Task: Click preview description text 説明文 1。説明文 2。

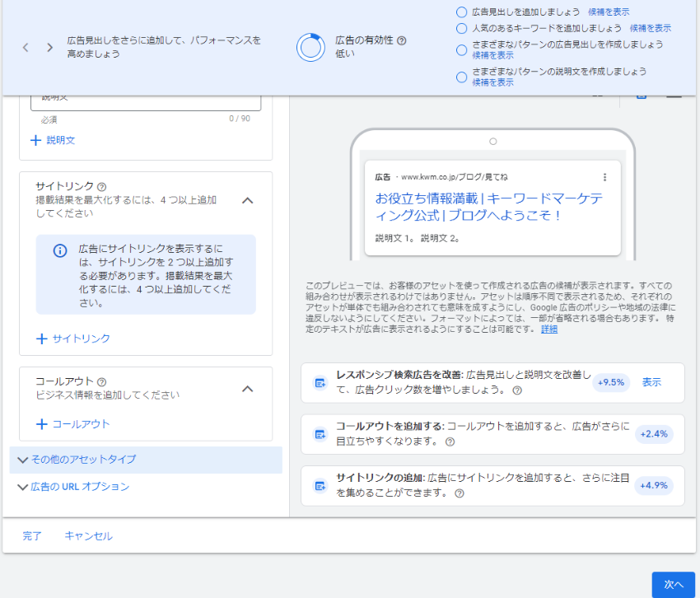Action: 418,239
